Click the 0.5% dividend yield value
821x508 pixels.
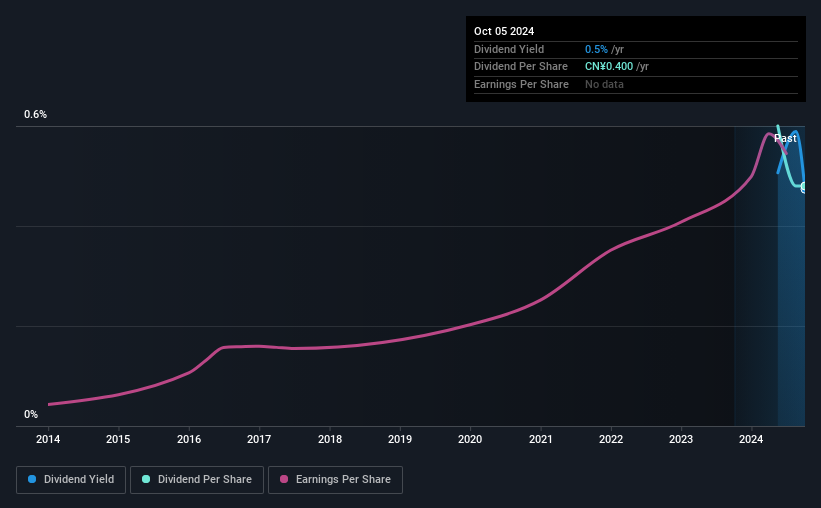point(596,49)
